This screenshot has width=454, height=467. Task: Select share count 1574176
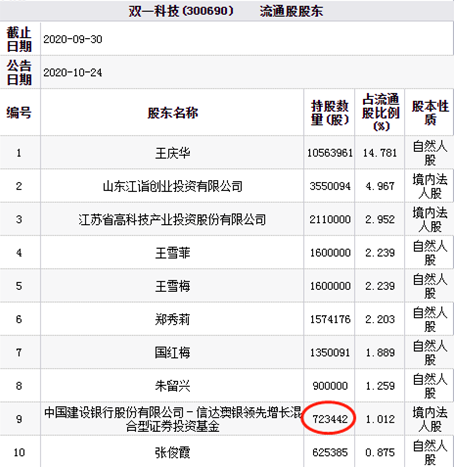pyautogui.click(x=330, y=319)
